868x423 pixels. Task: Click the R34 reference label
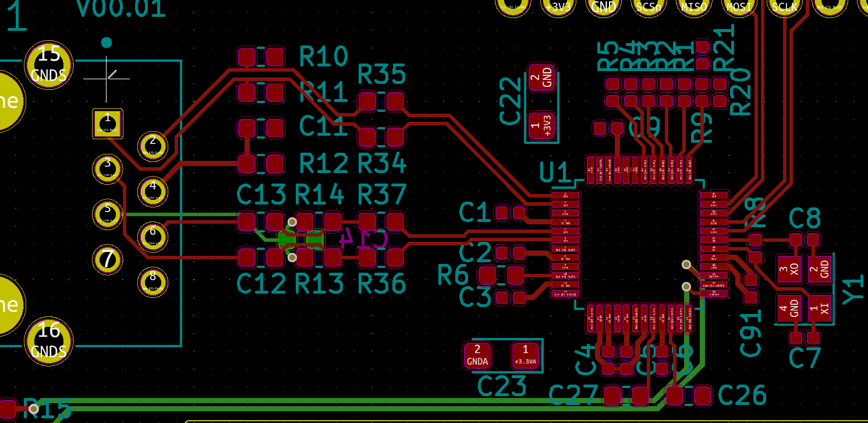pyautogui.click(x=382, y=164)
